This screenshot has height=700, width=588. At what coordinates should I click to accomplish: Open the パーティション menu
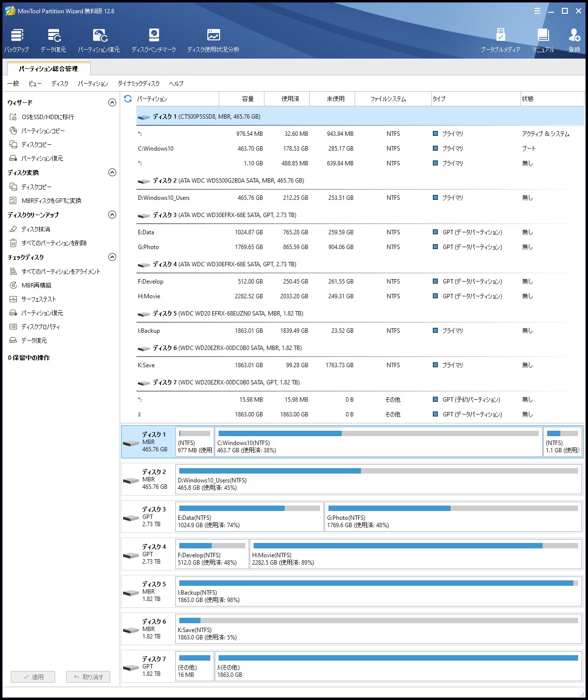[93, 84]
